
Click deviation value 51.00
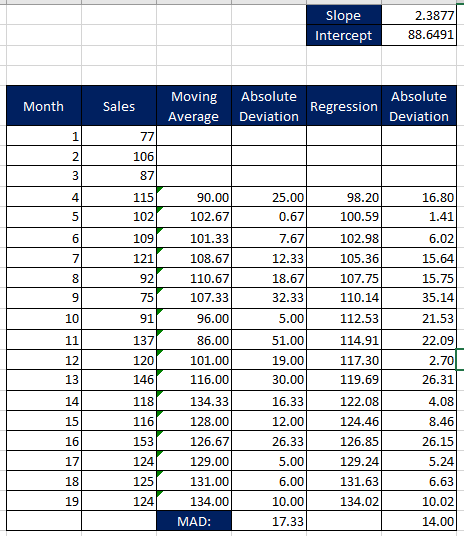[x=269, y=339]
